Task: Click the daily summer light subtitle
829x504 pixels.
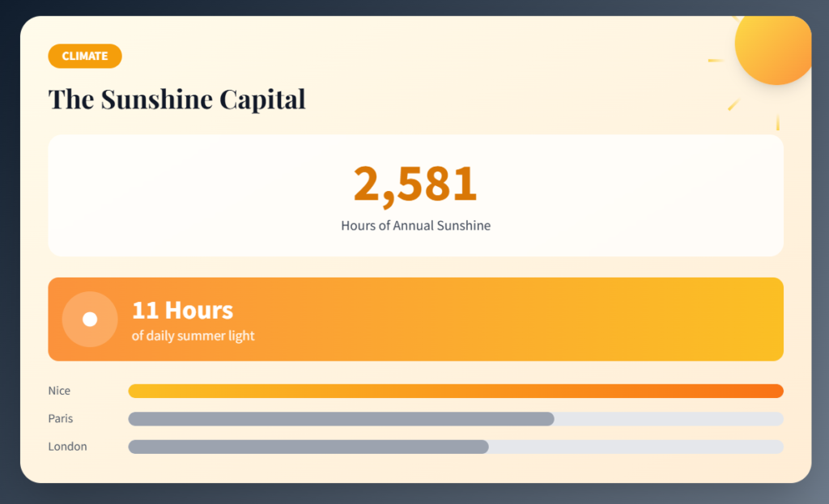Action: [x=193, y=336]
